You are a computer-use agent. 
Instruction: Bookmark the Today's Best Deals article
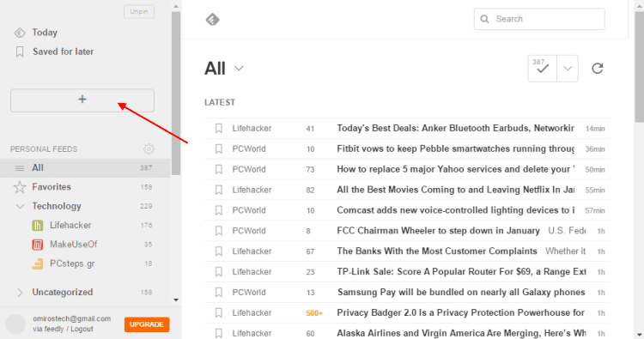[218, 129]
